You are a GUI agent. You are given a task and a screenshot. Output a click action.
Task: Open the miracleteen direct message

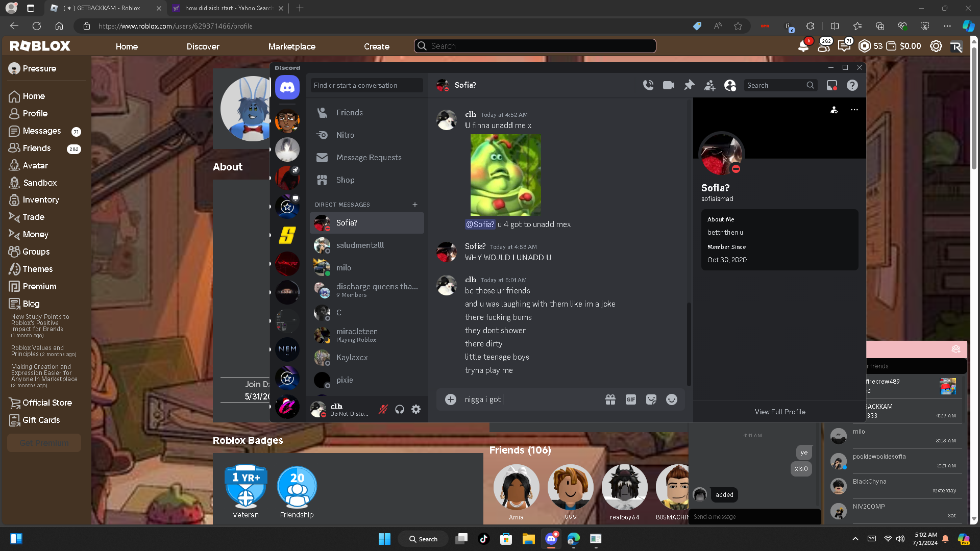click(367, 335)
